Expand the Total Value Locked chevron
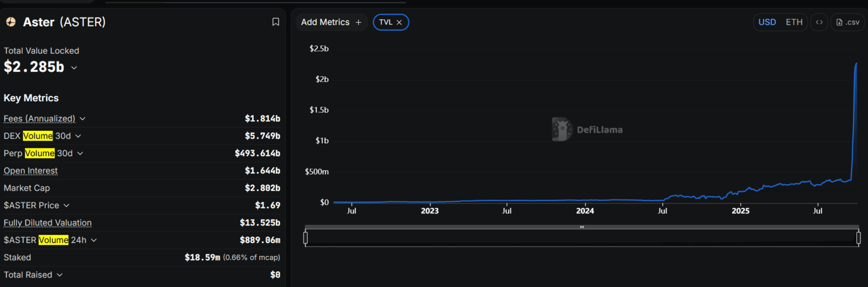 click(74, 67)
